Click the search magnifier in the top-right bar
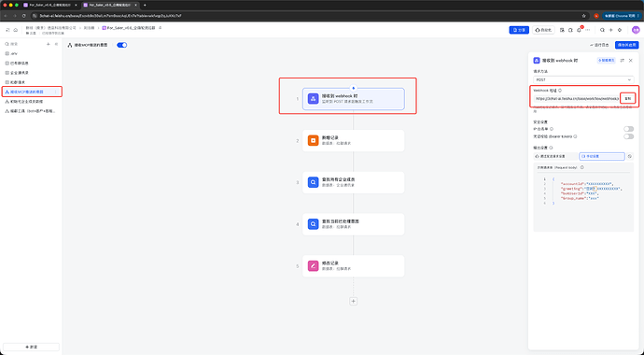 [602, 30]
